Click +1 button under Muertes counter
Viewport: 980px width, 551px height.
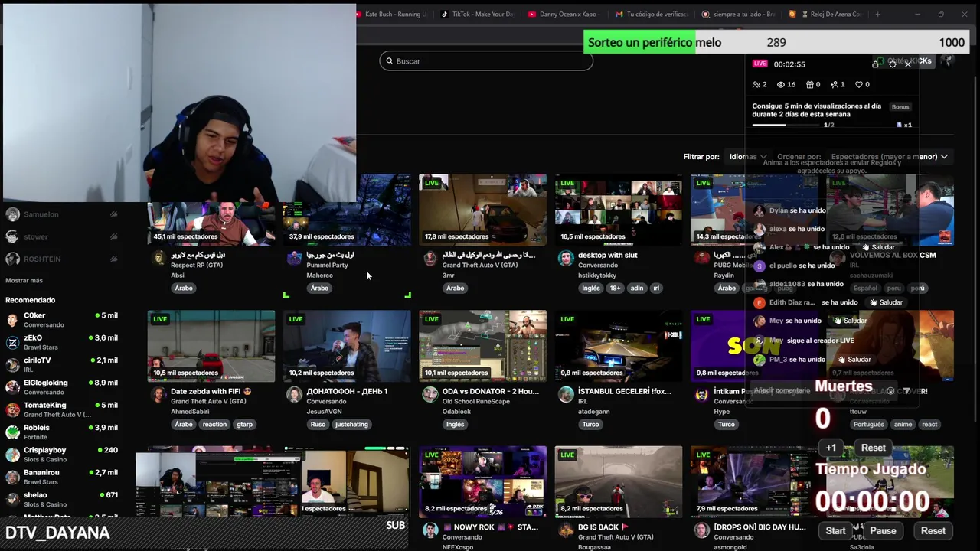831,448
